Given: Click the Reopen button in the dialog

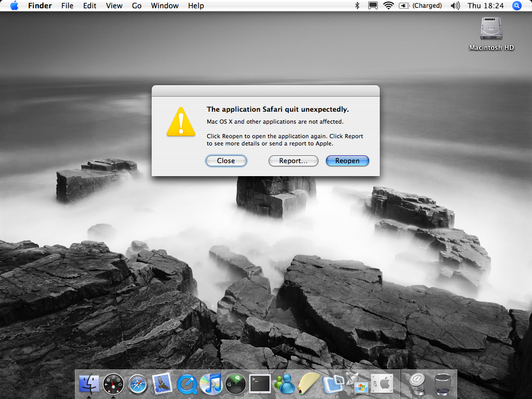Looking at the screenshot, I should pyautogui.click(x=347, y=161).
